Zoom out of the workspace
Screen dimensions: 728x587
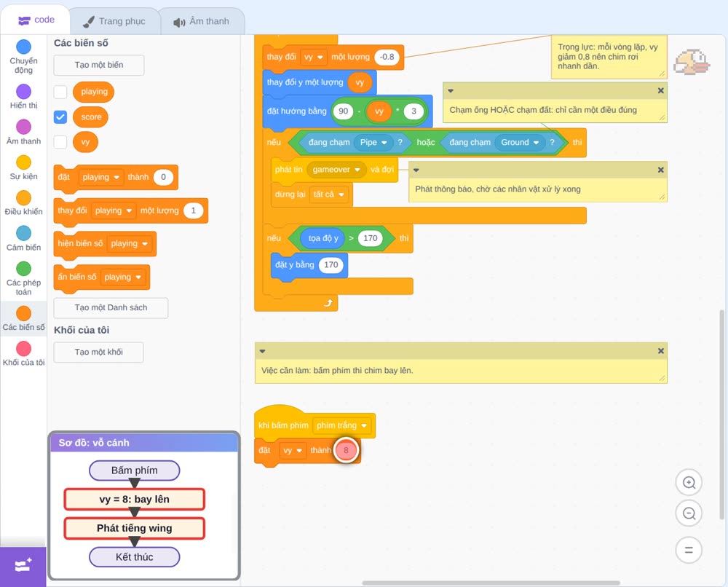pos(689,513)
